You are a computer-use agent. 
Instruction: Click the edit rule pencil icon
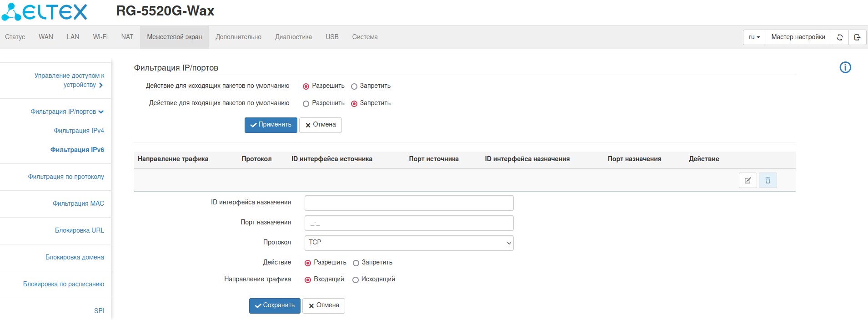tap(748, 180)
